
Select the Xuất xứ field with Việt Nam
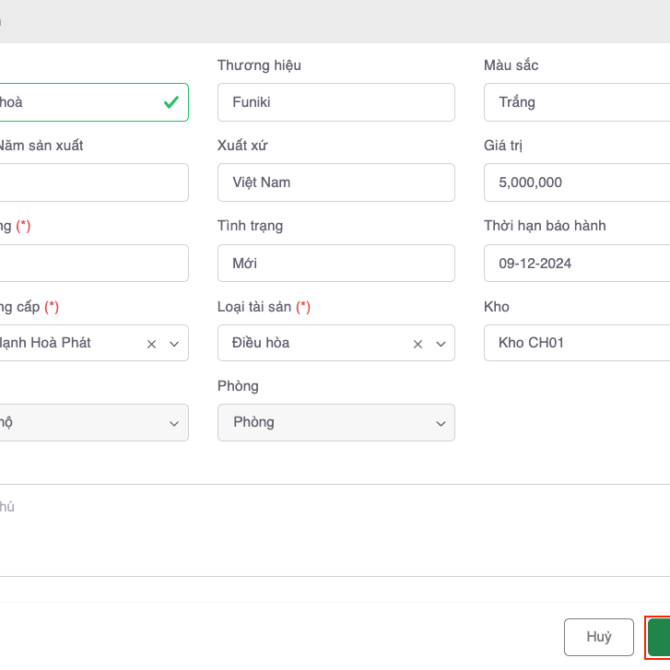(336, 183)
